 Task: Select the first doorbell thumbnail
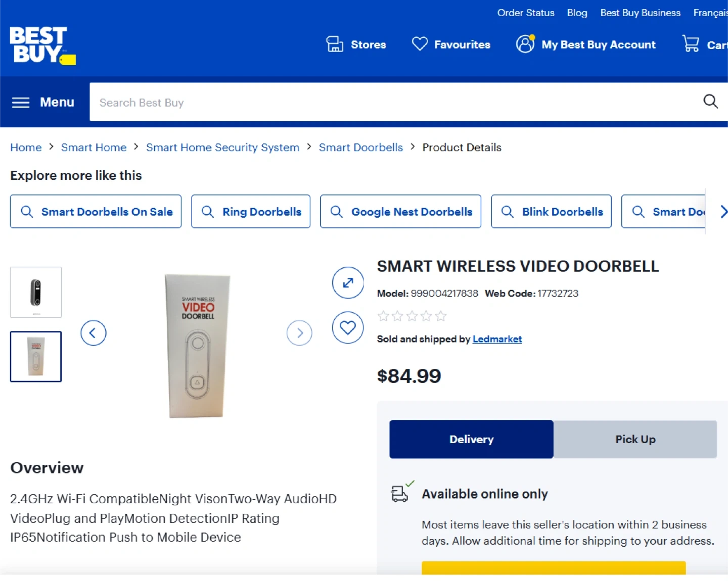[x=36, y=293]
